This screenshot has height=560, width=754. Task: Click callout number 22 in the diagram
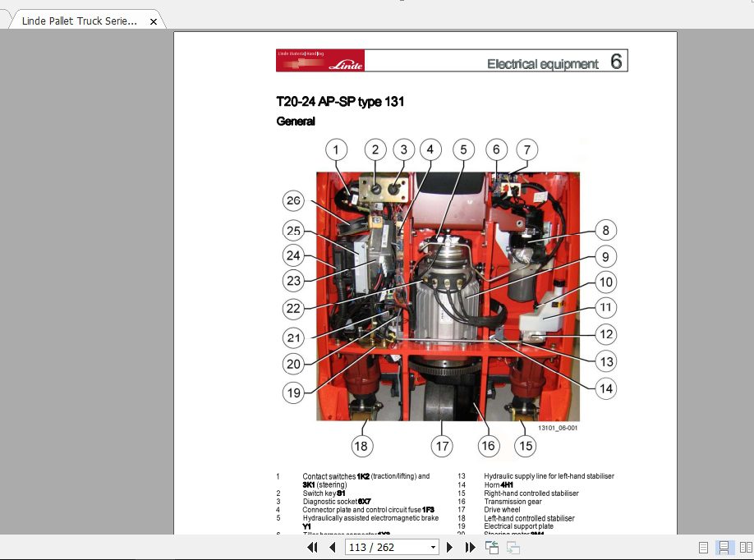point(293,309)
